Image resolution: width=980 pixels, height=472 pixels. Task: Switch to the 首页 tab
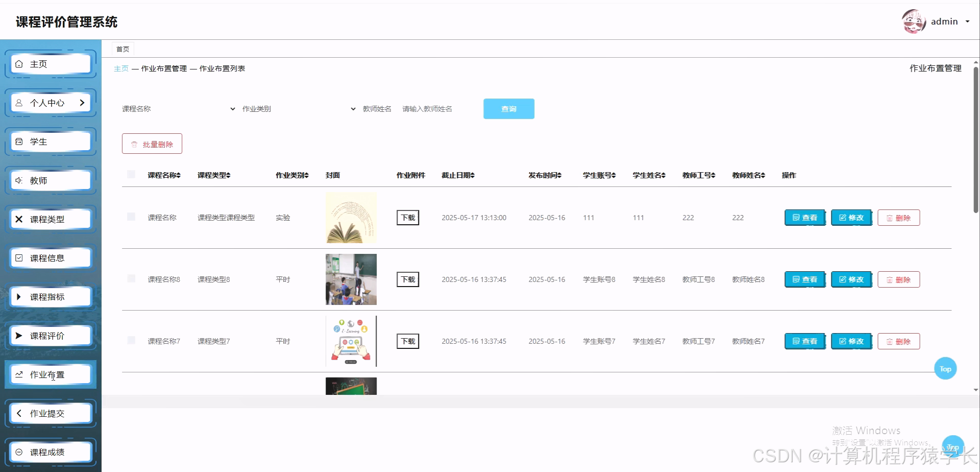(122, 49)
